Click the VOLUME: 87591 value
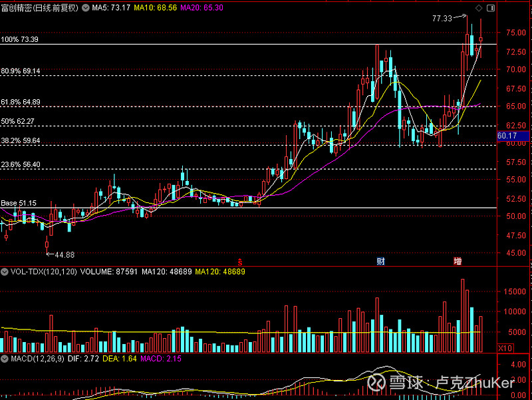The width and height of the screenshot is (532, 400). click(x=109, y=272)
